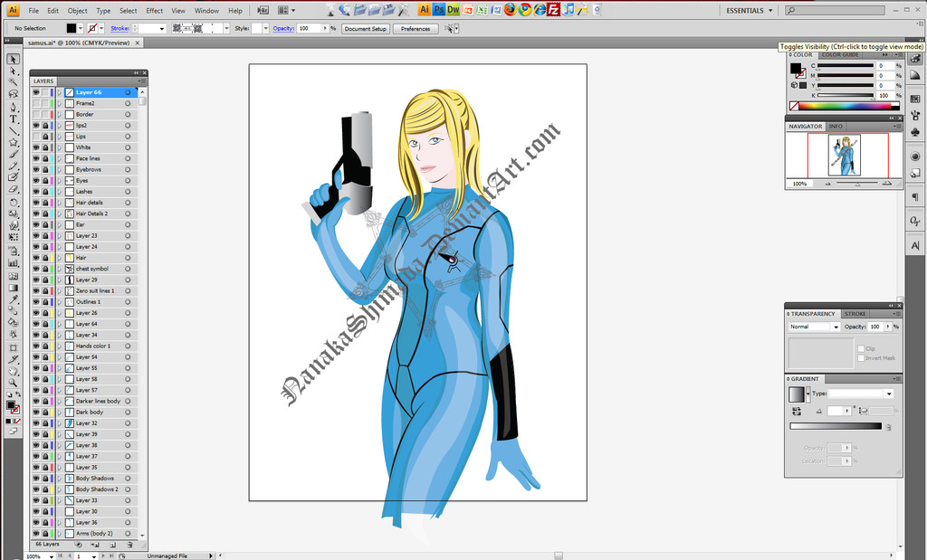The height and width of the screenshot is (560, 927).
Task: Switch to the Stroke tab
Action: pos(855,314)
